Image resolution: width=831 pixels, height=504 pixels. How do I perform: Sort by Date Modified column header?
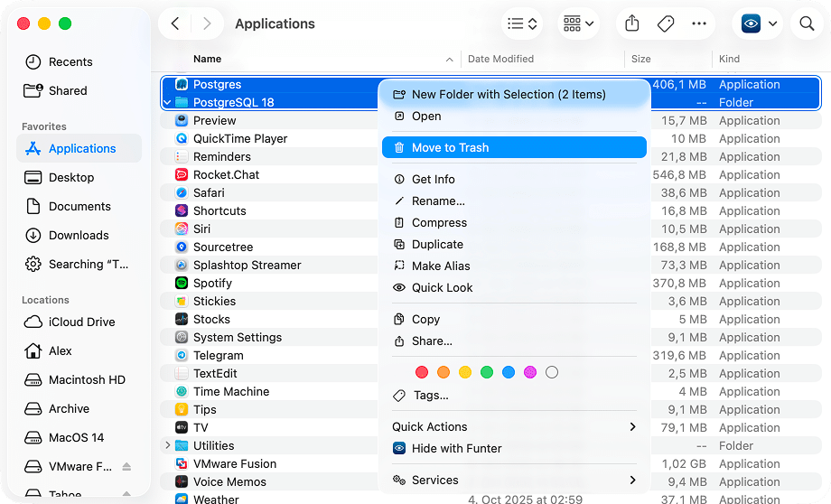click(x=500, y=59)
